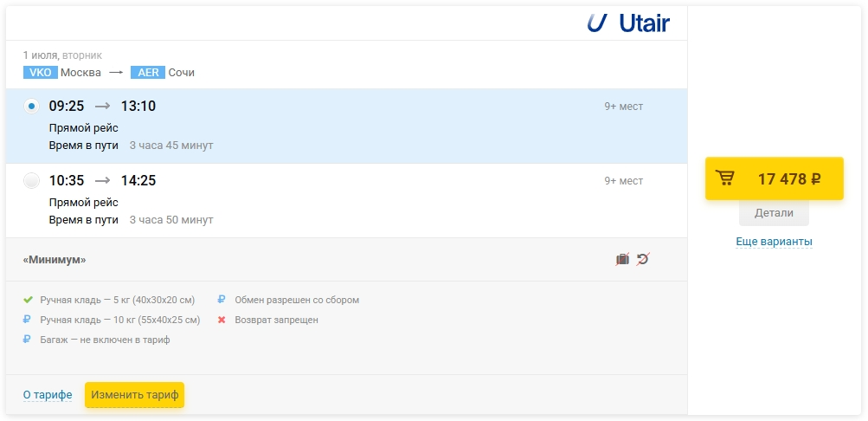Click the 10:35 → 14:25 flight row
868x421 pixels.
346,200
